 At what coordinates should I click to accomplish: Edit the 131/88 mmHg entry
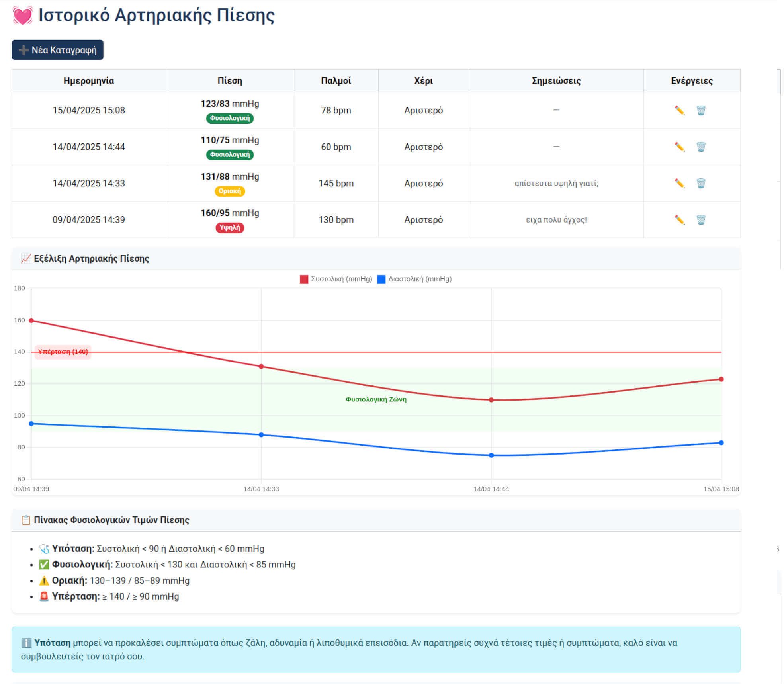click(x=679, y=183)
